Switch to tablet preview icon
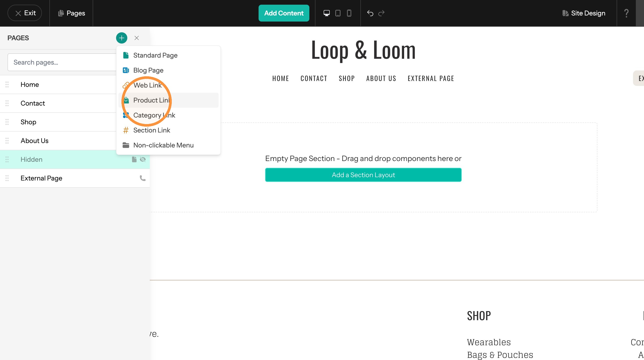 pyautogui.click(x=338, y=13)
